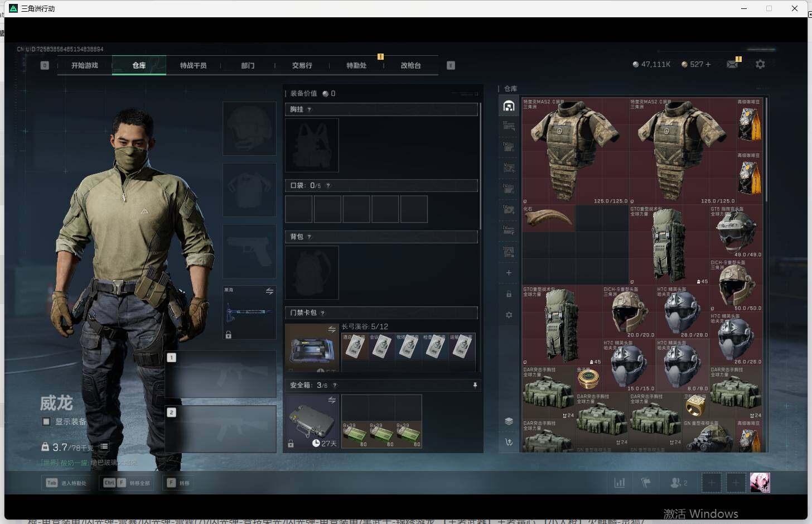Select the H70 helmet with 15.0/15.0 durability

point(629,366)
